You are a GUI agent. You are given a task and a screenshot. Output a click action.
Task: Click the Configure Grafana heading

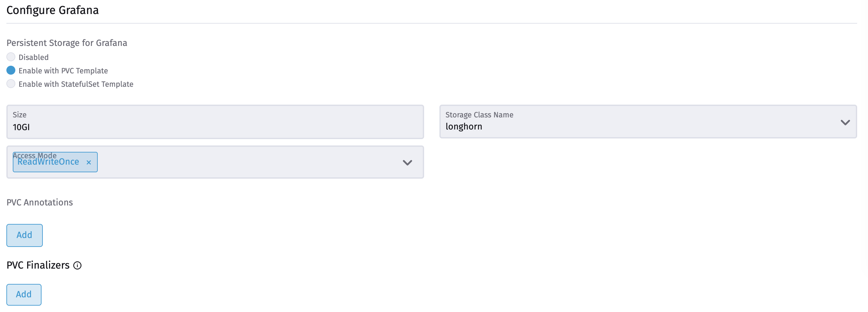coord(52,10)
